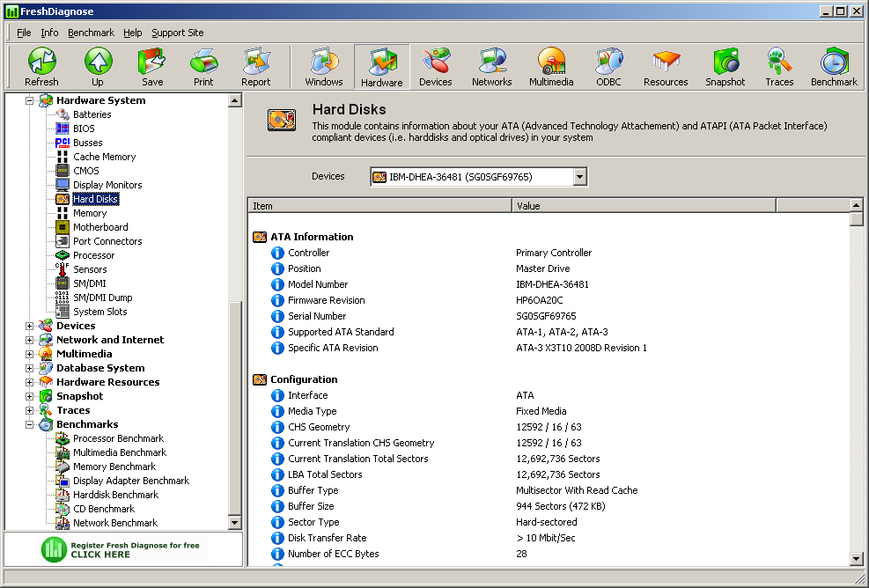
Task: Select Busses in the hardware tree
Action: (x=87, y=143)
